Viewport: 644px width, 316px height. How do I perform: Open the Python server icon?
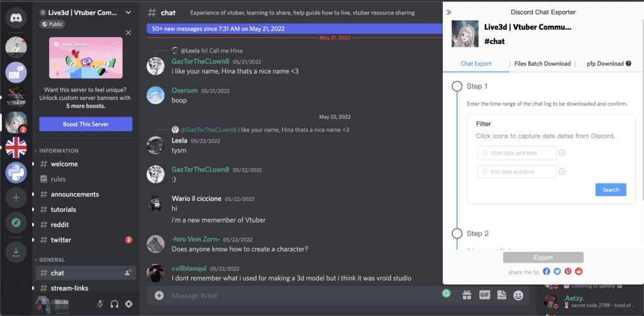(16, 173)
